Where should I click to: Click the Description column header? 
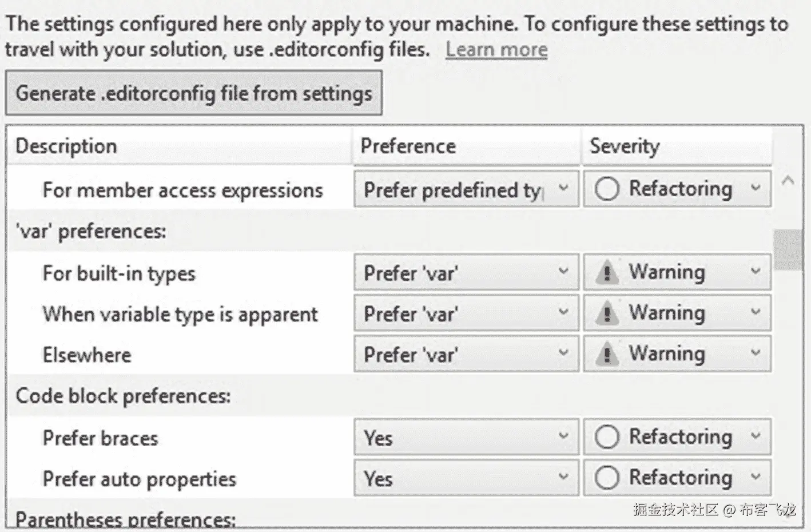(x=180, y=146)
